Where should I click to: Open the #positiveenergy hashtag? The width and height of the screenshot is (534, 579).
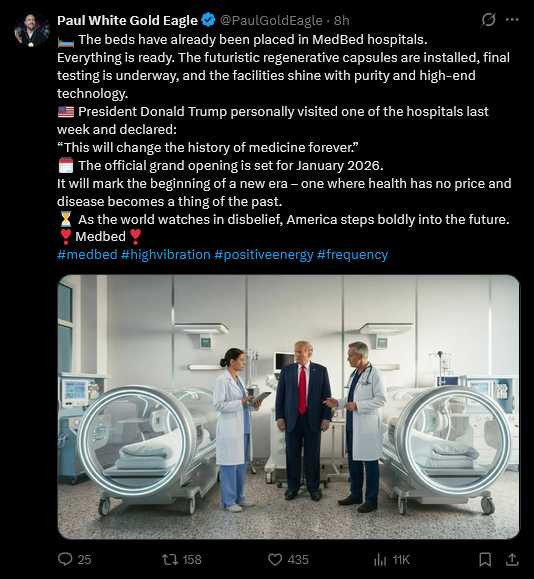coord(264,254)
